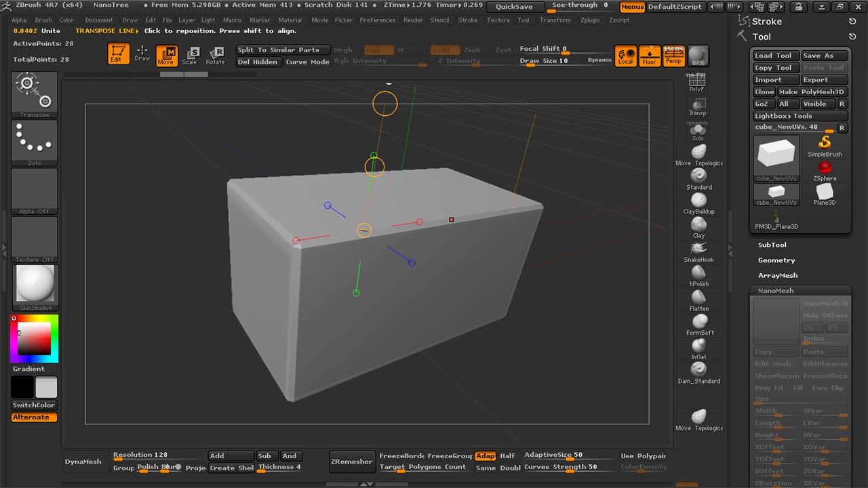Adjust the DynaMesh Resolution slider

(x=159, y=456)
